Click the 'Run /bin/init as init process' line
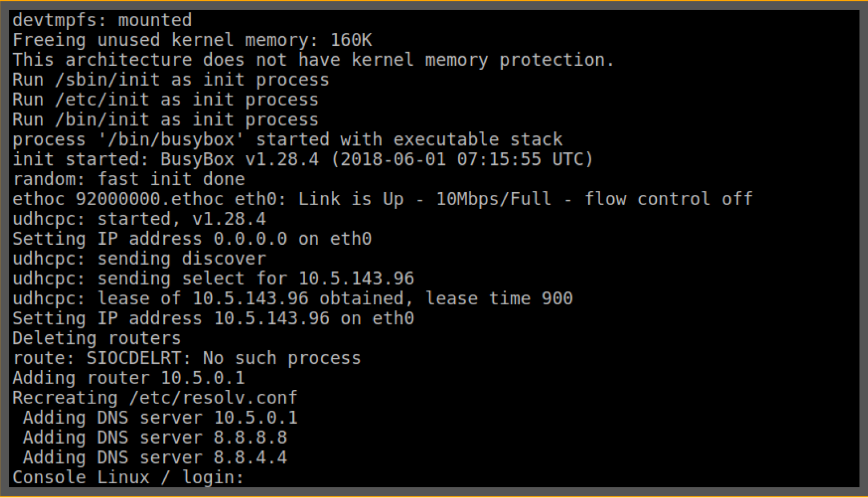The image size is (868, 498). (165, 120)
